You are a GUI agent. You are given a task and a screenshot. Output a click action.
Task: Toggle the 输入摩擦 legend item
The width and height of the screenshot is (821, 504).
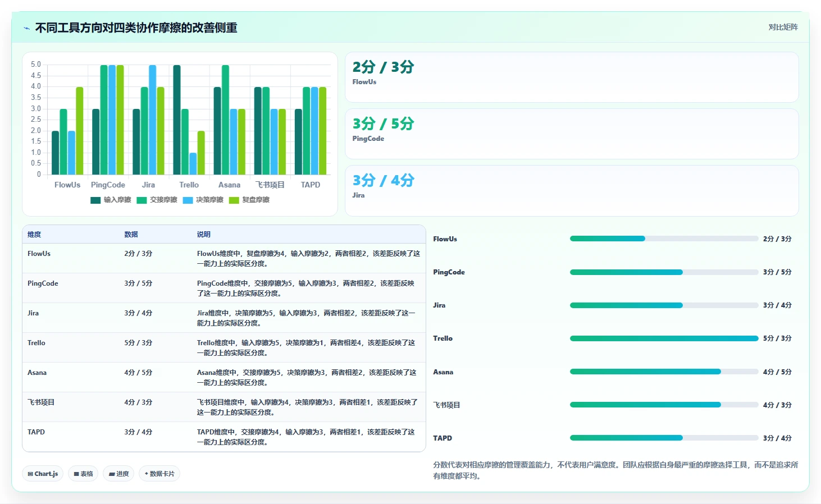(x=111, y=200)
